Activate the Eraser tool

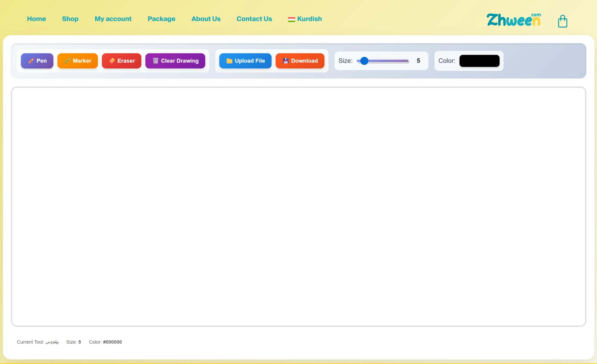click(x=121, y=61)
